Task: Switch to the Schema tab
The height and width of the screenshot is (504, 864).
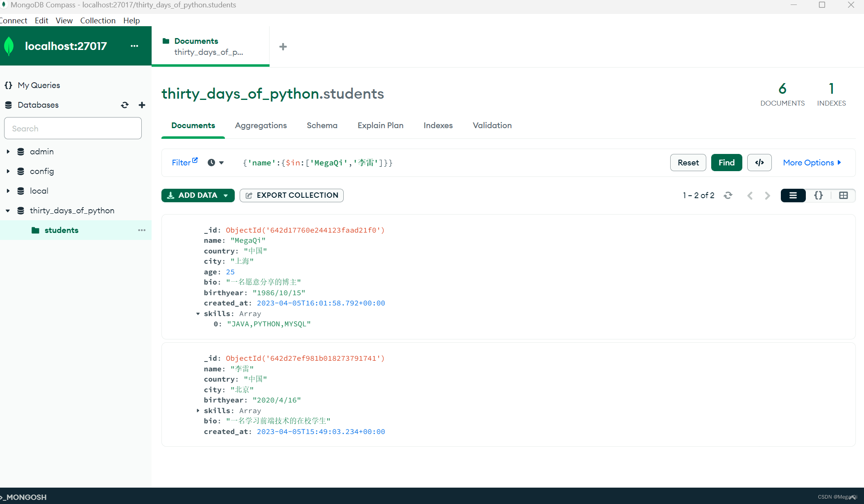Action: click(322, 125)
